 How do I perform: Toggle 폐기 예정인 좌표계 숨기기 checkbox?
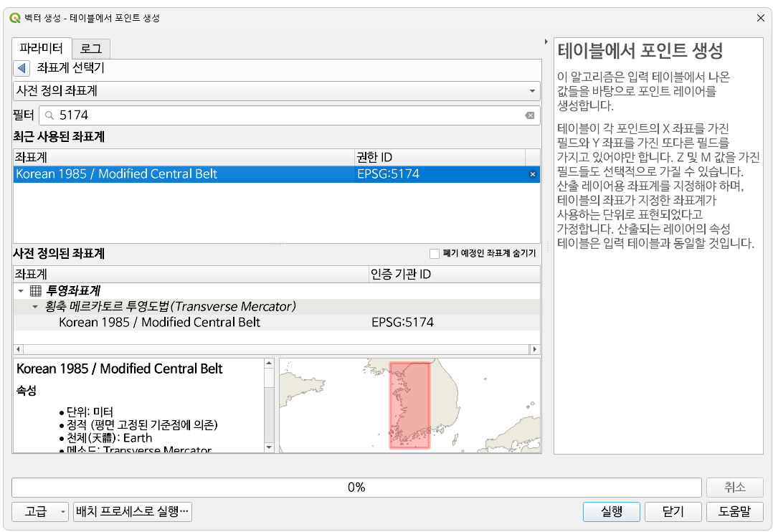[x=435, y=253]
